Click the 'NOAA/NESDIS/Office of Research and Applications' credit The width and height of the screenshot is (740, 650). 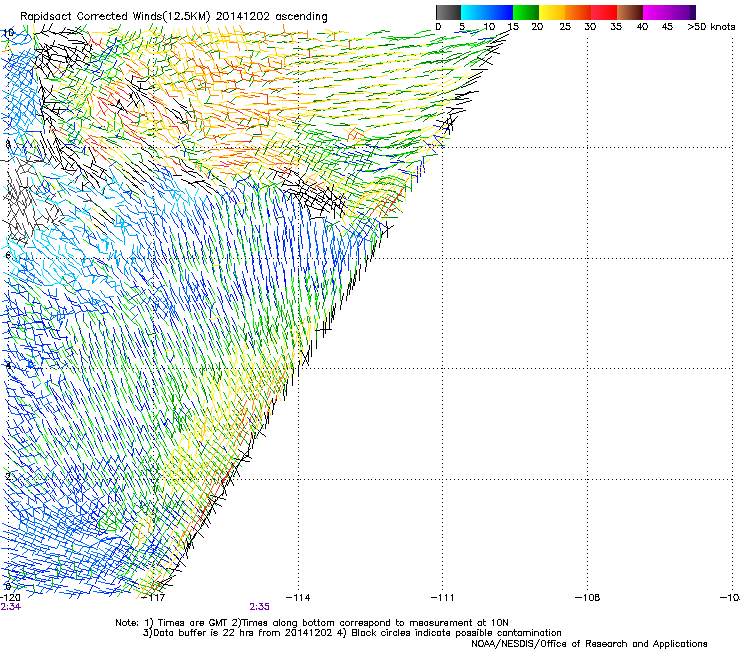pyautogui.click(x=589, y=644)
